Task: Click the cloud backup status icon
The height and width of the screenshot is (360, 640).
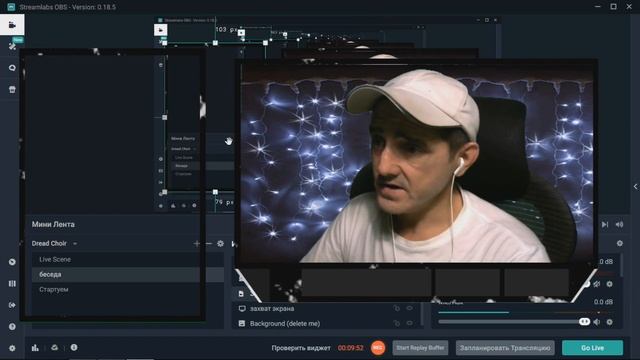Action: [54, 348]
